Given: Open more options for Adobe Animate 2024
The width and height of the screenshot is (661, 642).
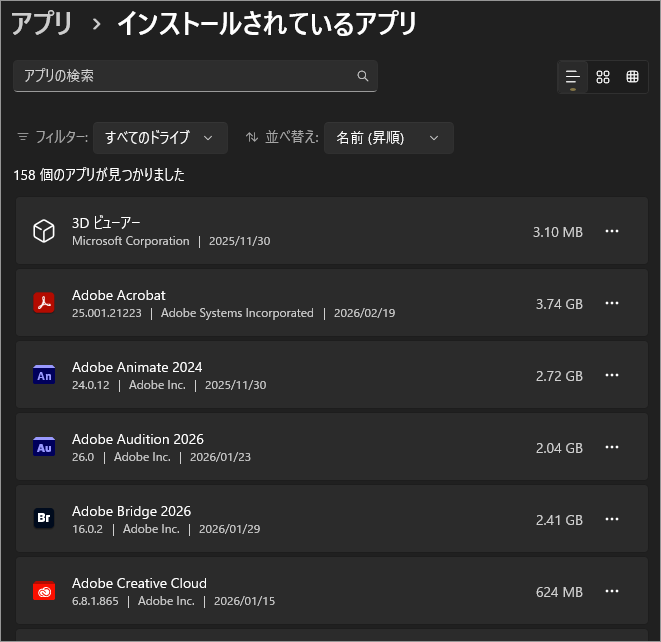Looking at the screenshot, I should [612, 375].
